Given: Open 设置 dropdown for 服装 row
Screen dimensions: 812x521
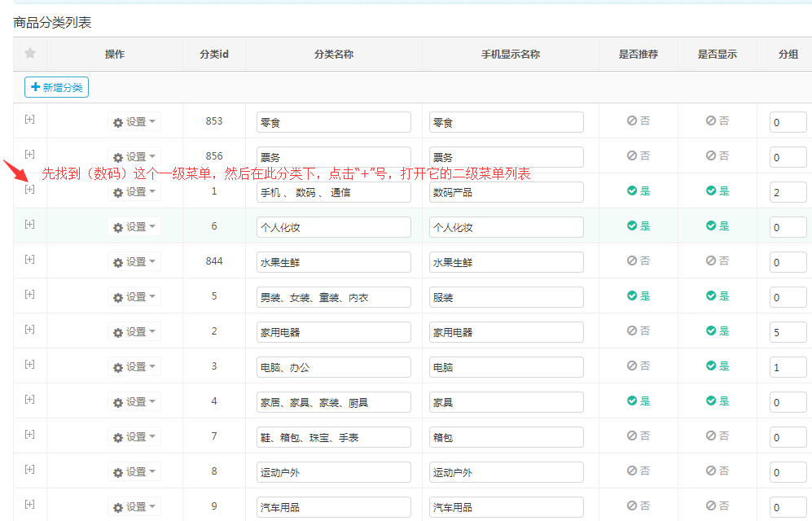Looking at the screenshot, I should click(x=134, y=297).
